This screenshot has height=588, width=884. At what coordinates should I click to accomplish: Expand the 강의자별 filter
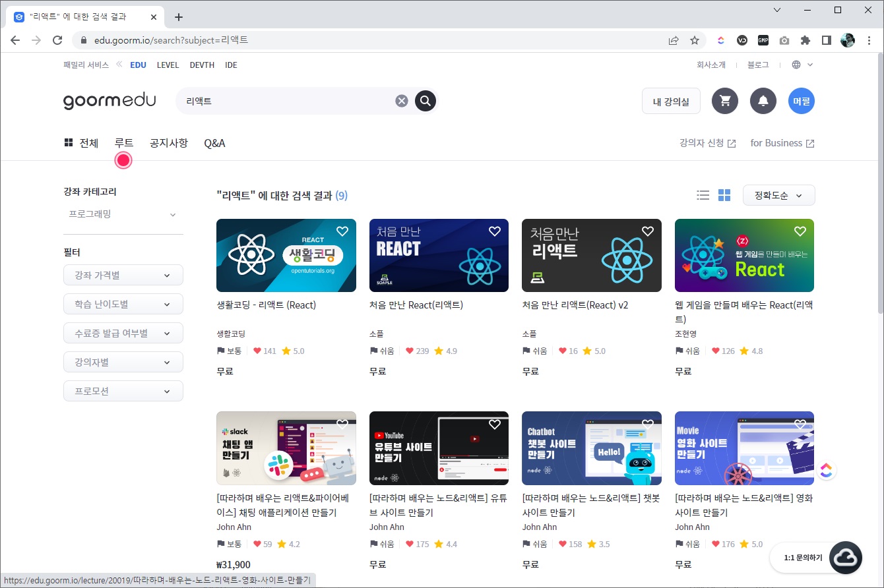coord(123,362)
